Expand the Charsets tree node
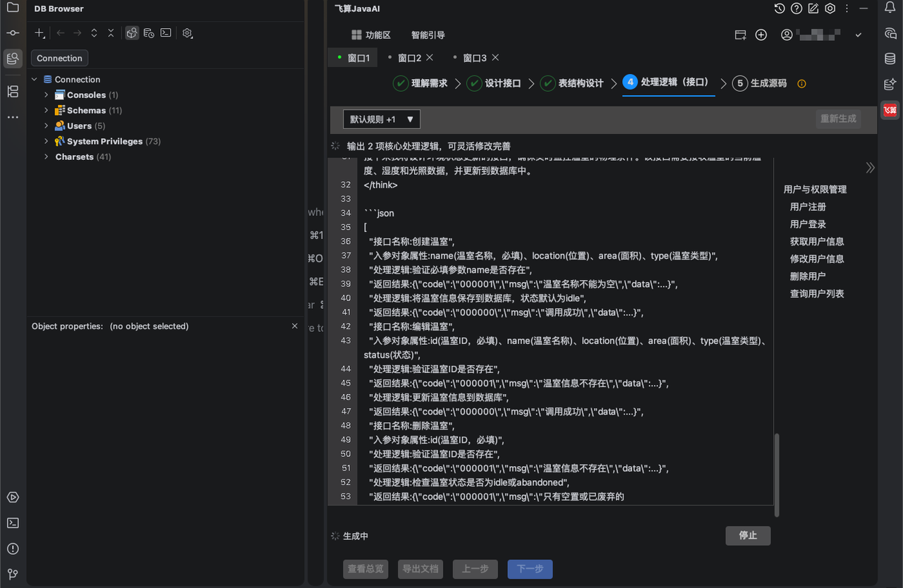Image resolution: width=903 pixels, height=588 pixels. pos(47,157)
